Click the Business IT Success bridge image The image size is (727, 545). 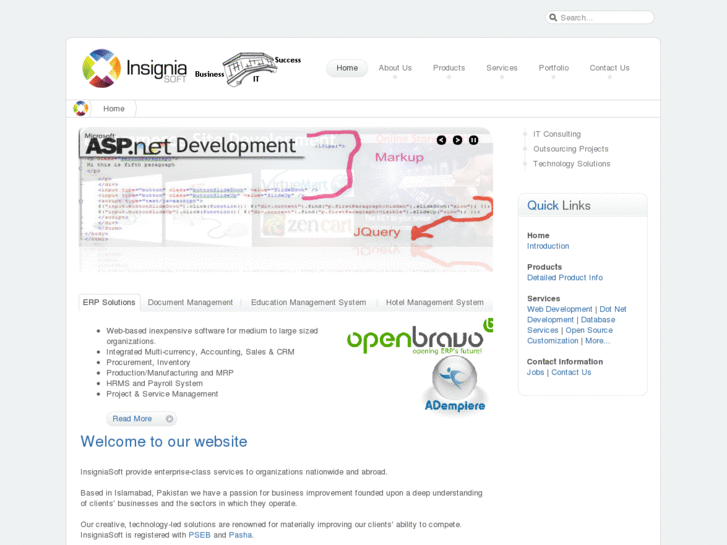coord(248,69)
